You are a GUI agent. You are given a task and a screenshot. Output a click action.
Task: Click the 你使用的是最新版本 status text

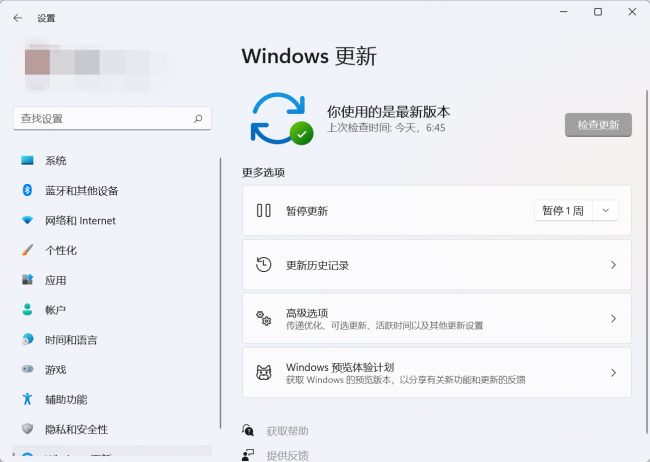[x=388, y=112]
